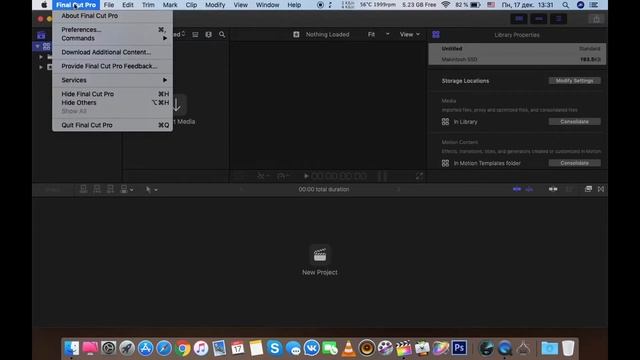Expand the second item under the library
Screen dimensions: 640x360
[x=41, y=67]
